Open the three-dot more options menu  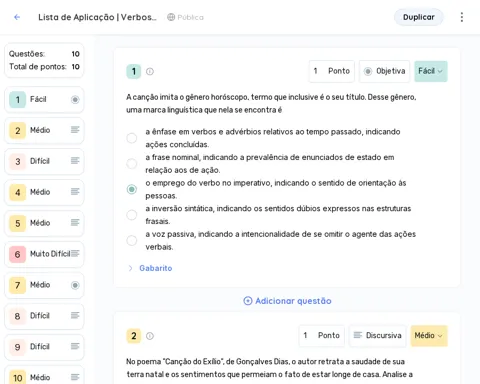(462, 17)
